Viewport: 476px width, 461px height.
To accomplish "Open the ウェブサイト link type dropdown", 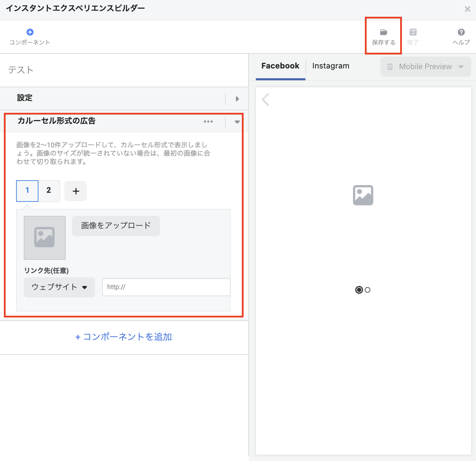I will tap(59, 287).
